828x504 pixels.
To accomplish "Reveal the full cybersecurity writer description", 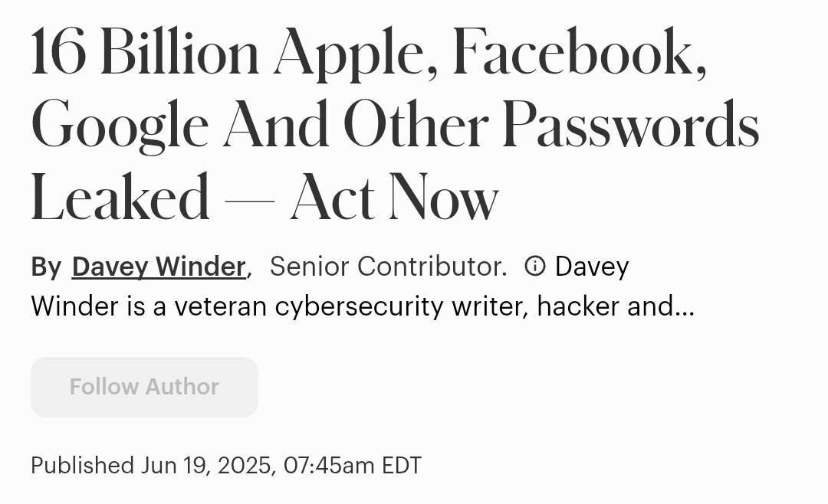I will coord(360,306).
